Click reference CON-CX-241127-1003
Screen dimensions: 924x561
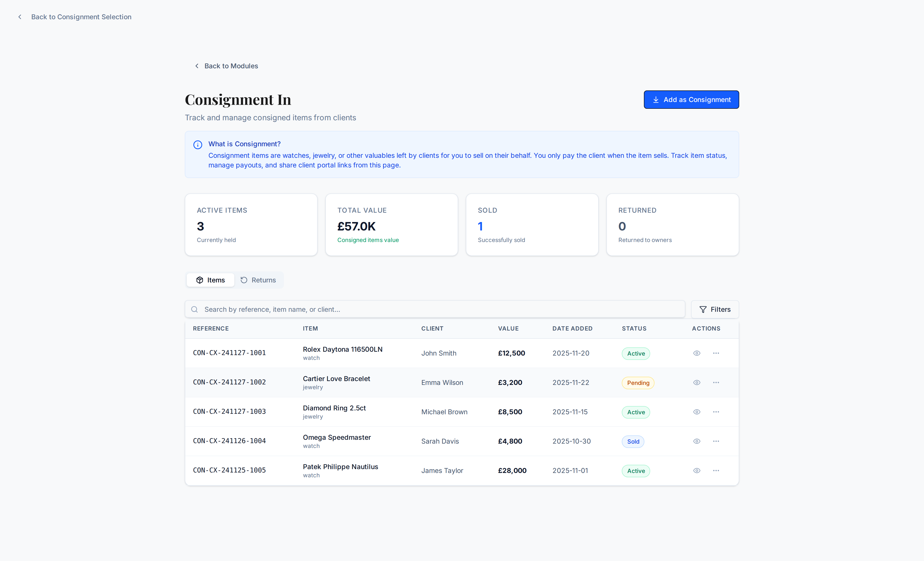(230, 411)
